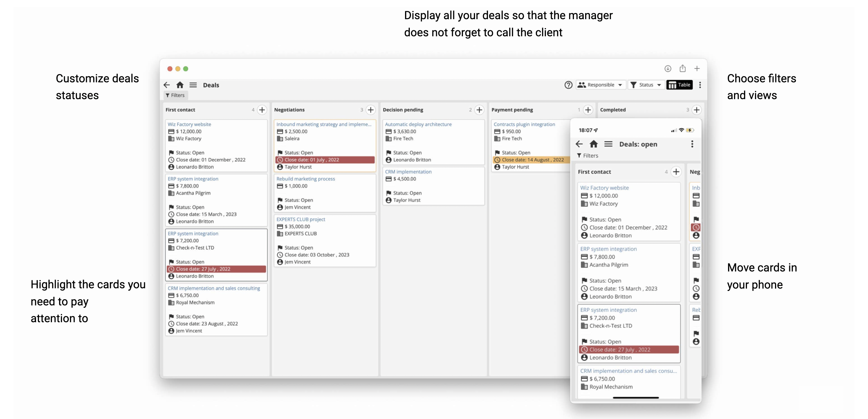The image size is (868, 419).
Task: Click the browser download icon
Action: coord(668,69)
